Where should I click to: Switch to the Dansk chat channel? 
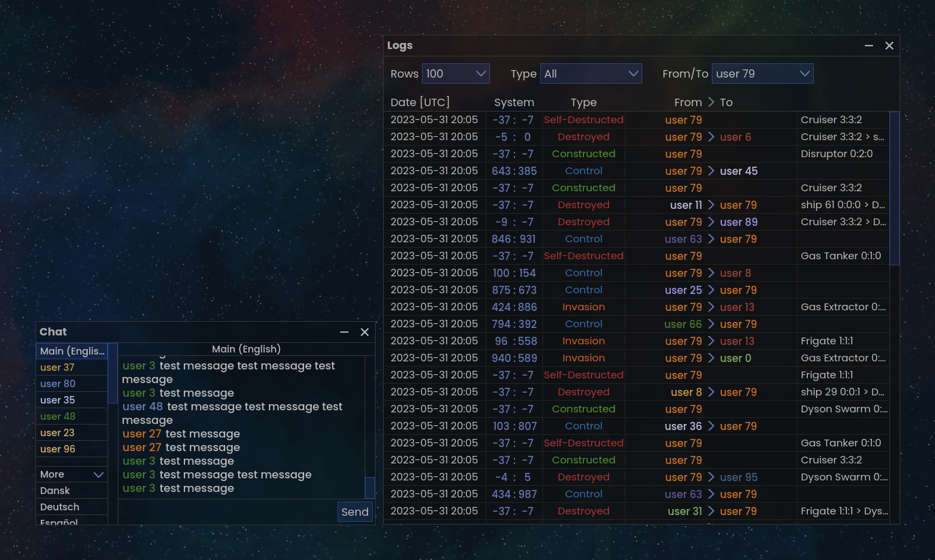coord(72,491)
